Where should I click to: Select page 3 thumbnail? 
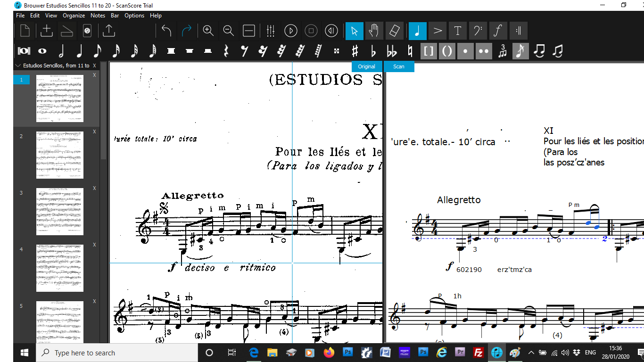coord(60,212)
